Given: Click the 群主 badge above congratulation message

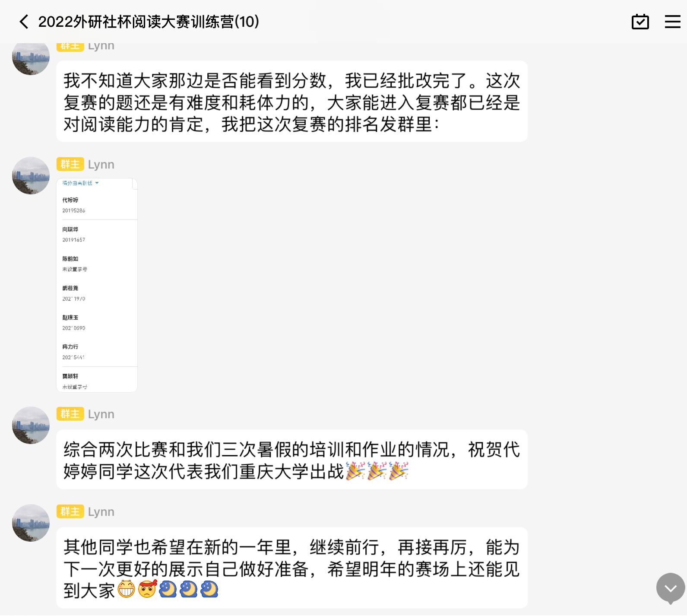Looking at the screenshot, I should [70, 414].
